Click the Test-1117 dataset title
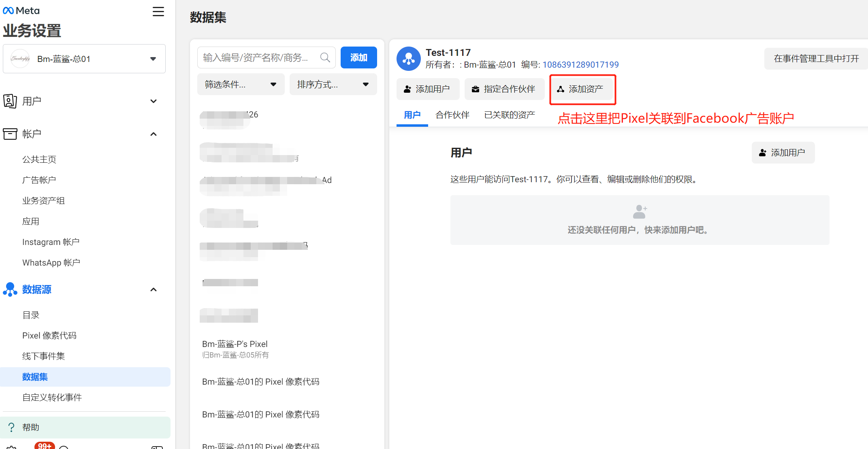The height and width of the screenshot is (449, 868). 448,53
